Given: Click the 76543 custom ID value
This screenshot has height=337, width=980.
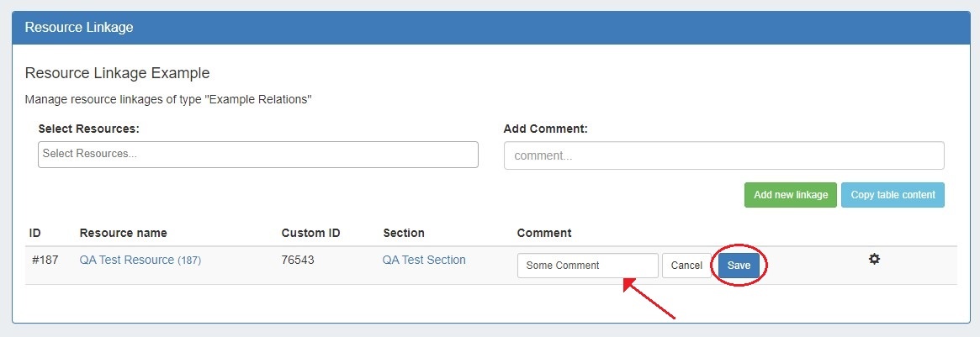Looking at the screenshot, I should click(298, 261).
